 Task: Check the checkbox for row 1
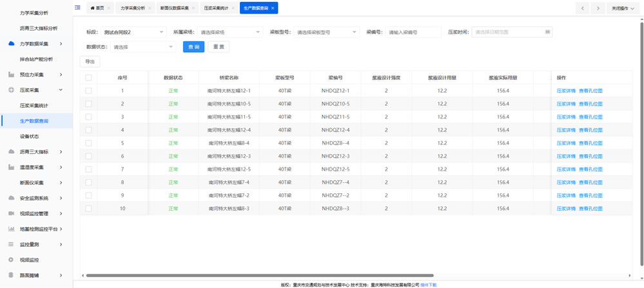89,91
